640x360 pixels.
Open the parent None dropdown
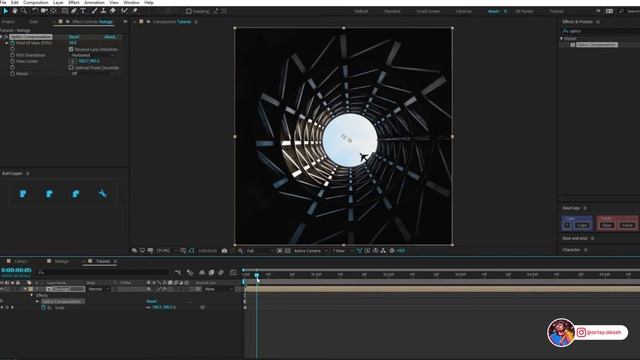click(x=218, y=289)
